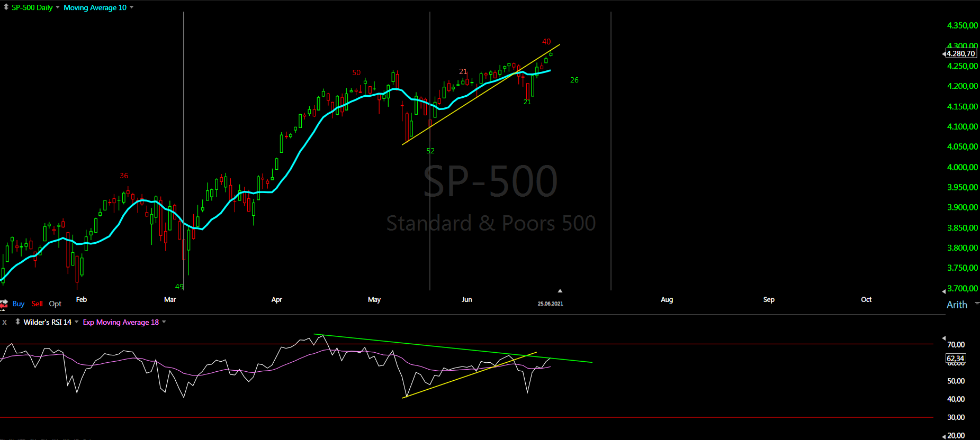Image resolution: width=980 pixels, height=440 pixels.
Task: Click the Mar label on the time axis
Action: click(170, 299)
